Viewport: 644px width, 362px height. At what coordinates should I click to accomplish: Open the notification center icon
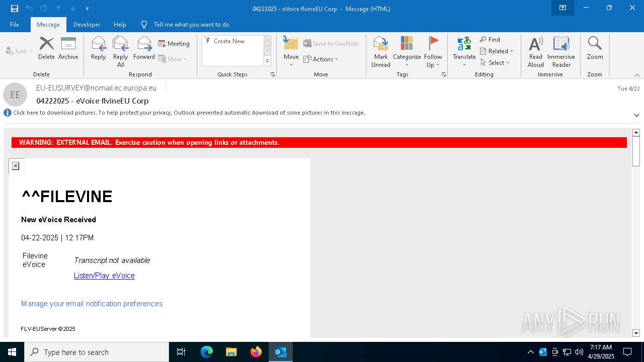tap(627, 352)
